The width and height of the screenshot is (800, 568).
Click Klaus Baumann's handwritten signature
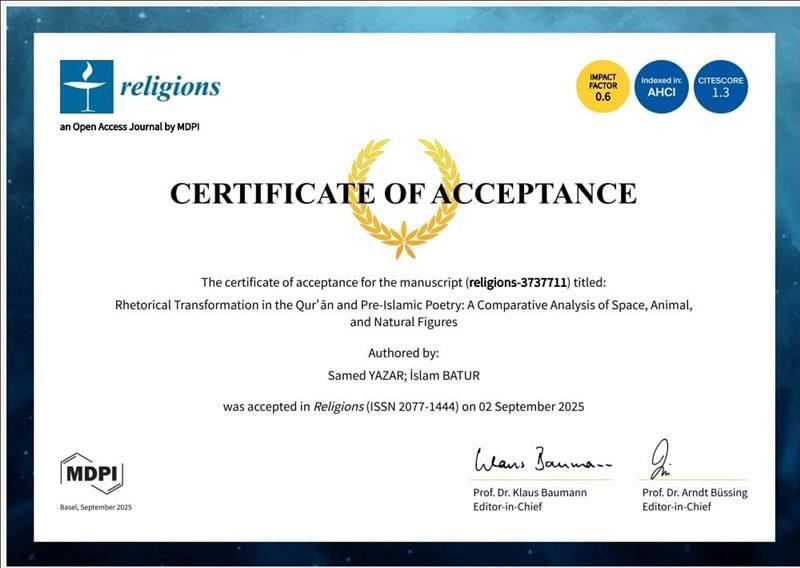click(542, 460)
